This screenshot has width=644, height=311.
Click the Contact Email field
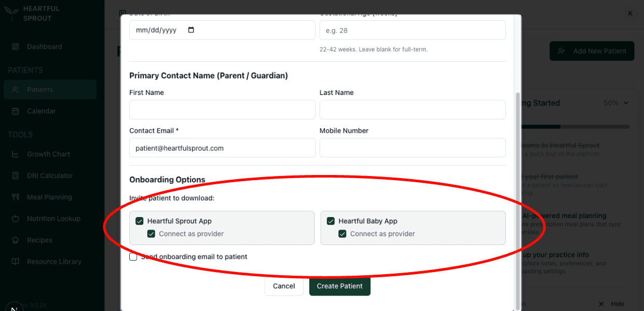tap(222, 148)
